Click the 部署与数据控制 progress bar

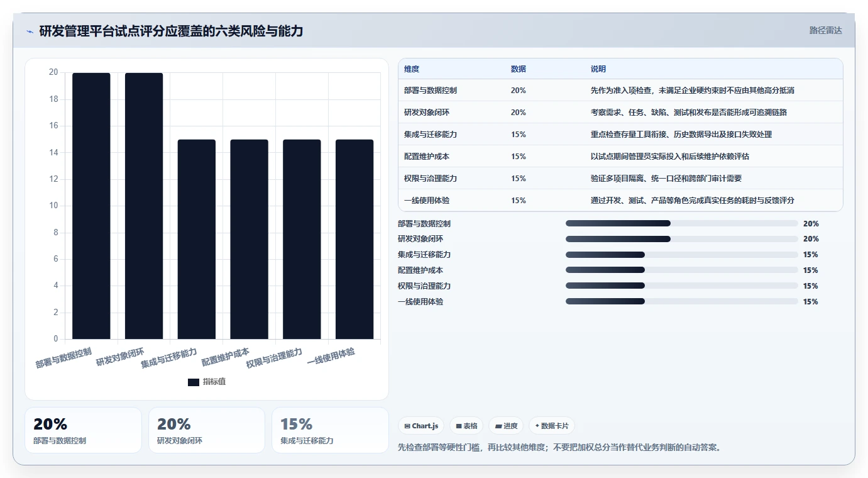click(x=681, y=223)
